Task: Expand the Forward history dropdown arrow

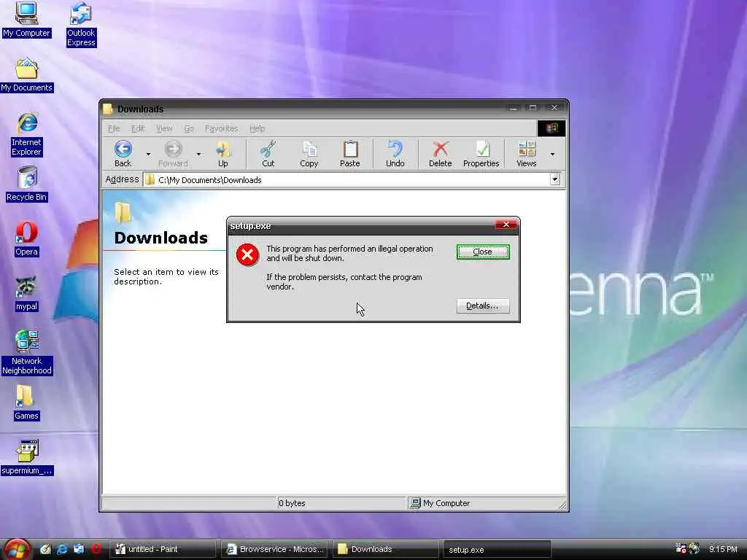Action: [198, 155]
